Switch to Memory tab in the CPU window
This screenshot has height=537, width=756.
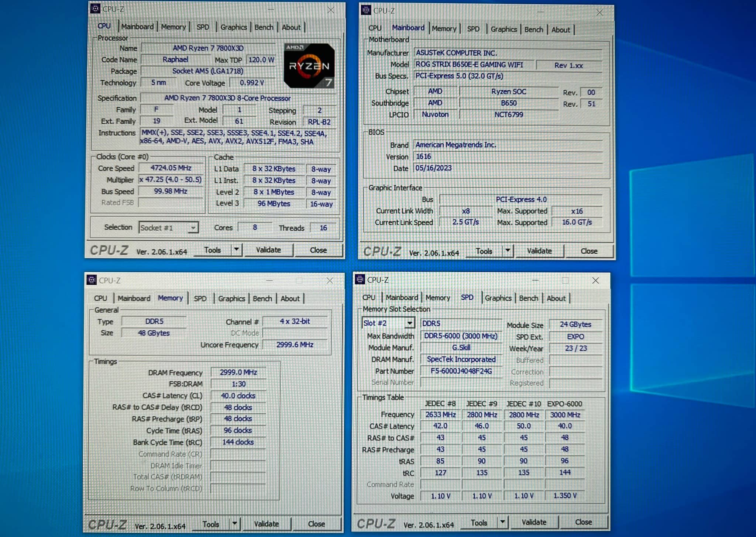(x=173, y=27)
